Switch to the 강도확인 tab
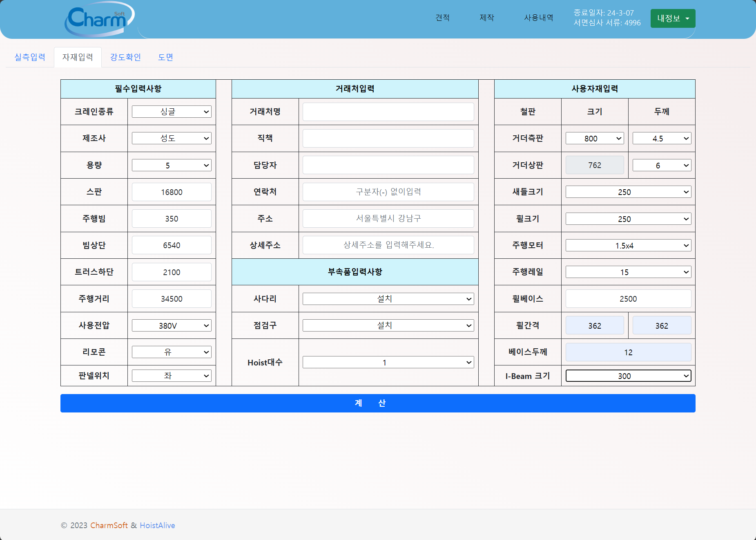 coord(125,57)
